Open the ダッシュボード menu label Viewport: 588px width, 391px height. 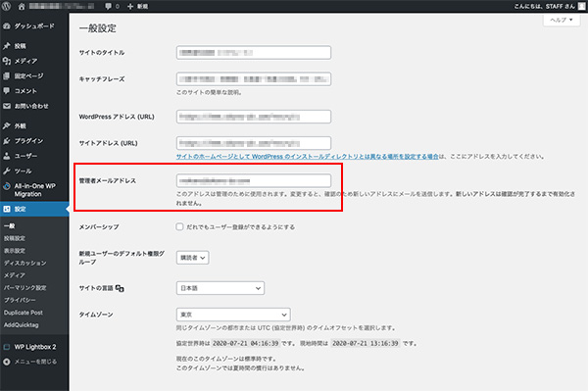click(x=34, y=25)
